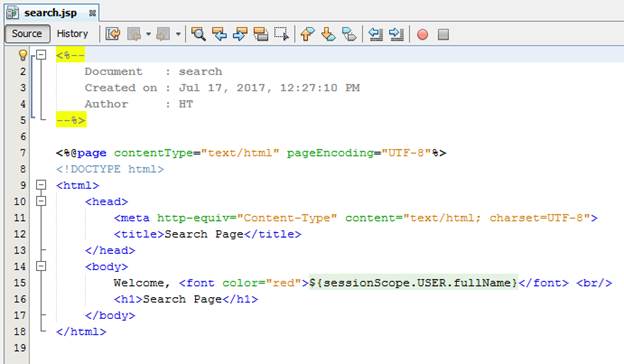Toggle Highlight Search icon
Screen dimensions: 624x364
(x=261, y=34)
